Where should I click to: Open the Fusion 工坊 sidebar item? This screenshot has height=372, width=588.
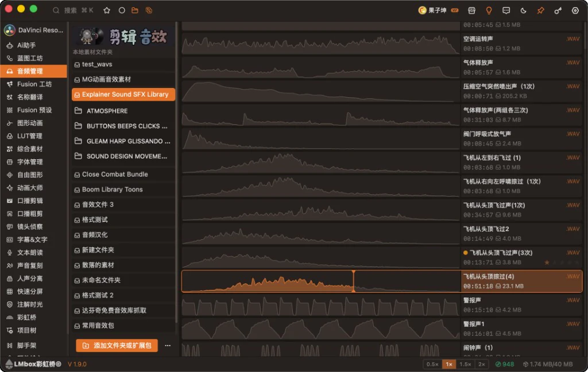coord(33,84)
